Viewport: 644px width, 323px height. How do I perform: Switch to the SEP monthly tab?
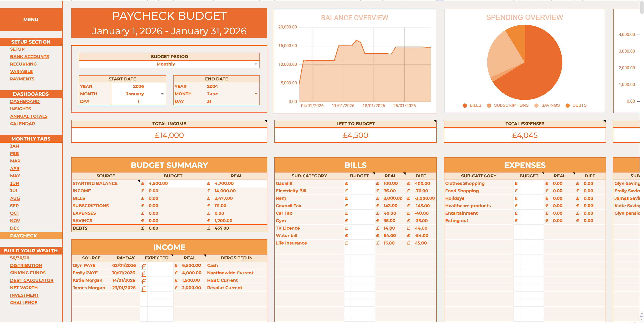[x=14, y=206]
